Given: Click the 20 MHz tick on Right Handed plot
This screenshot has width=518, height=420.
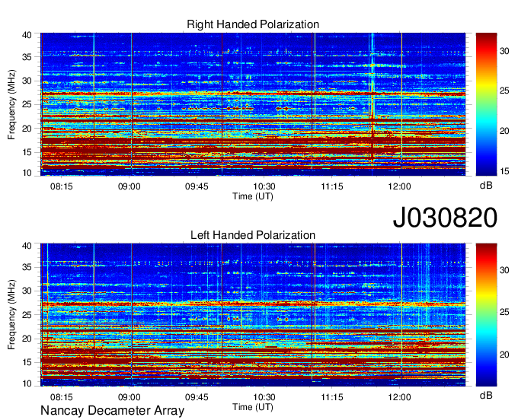Looking at the screenshot, I should point(27,129).
